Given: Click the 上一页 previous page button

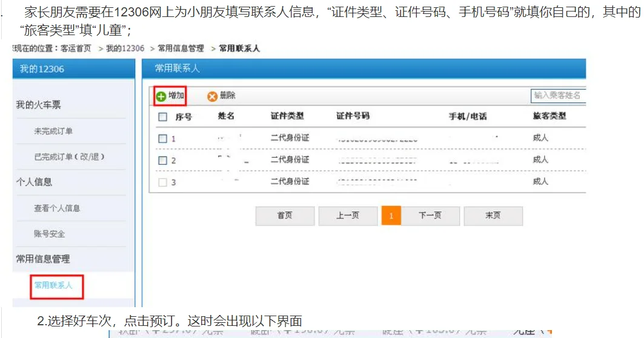Looking at the screenshot, I should click(348, 216).
